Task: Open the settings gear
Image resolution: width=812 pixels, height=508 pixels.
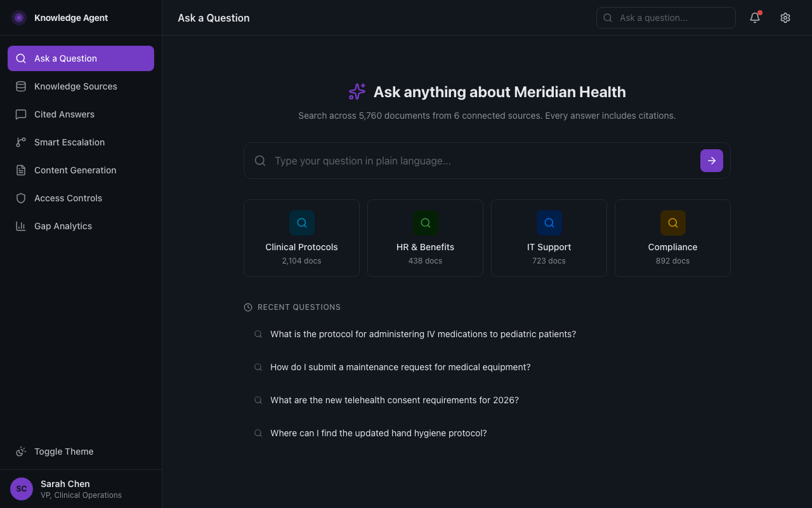Action: [785, 18]
